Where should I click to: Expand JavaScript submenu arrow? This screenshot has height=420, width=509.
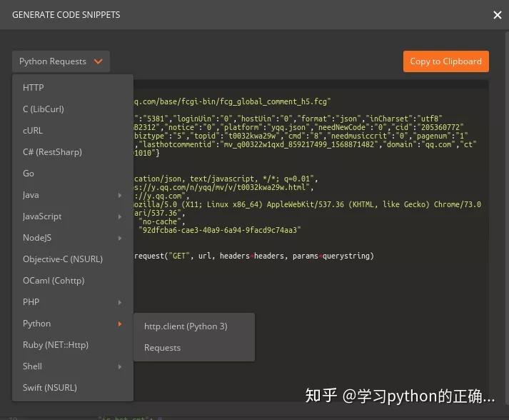(x=120, y=216)
